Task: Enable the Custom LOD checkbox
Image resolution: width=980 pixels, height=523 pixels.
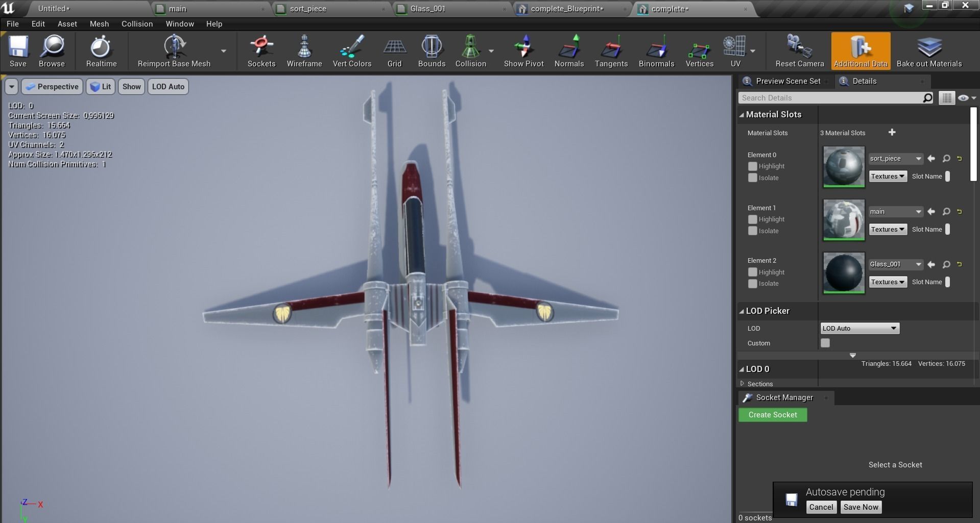Action: [825, 343]
